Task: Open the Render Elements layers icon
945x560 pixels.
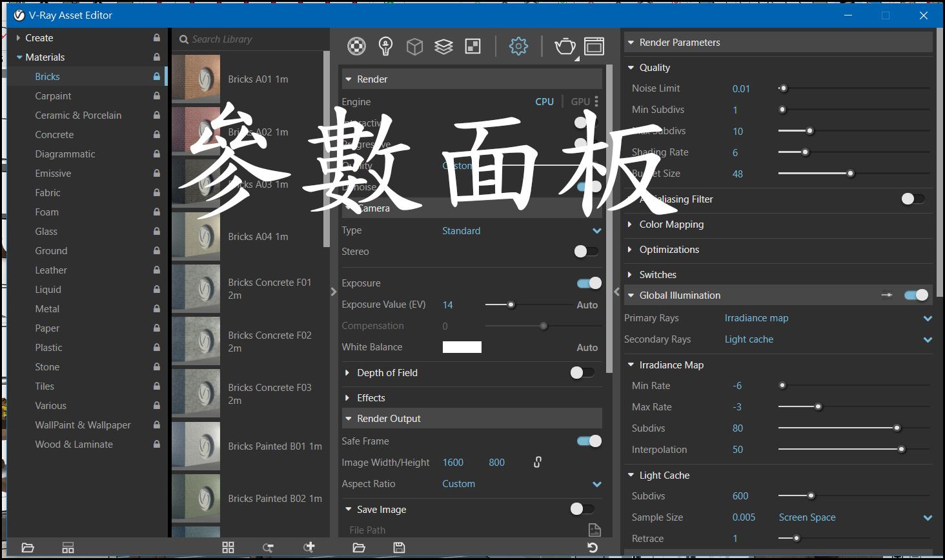Action: [443, 46]
